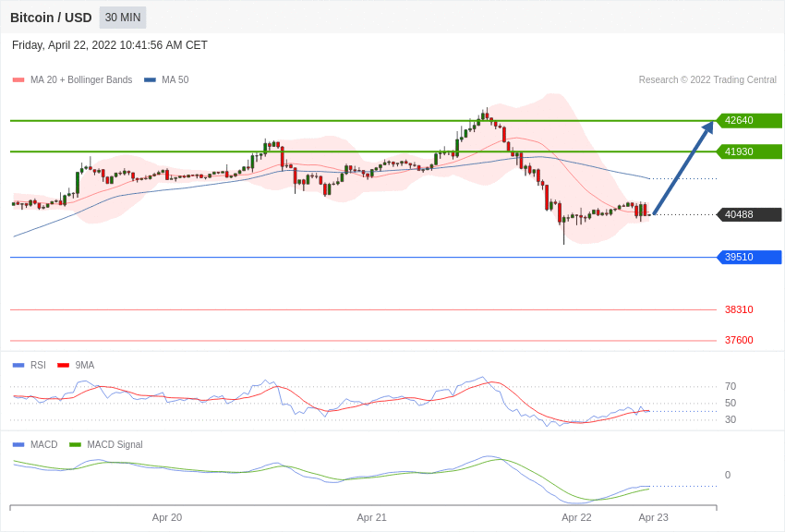This screenshot has height=532, width=785.
Task: Click the RSI 50 level label
Action: point(731,403)
